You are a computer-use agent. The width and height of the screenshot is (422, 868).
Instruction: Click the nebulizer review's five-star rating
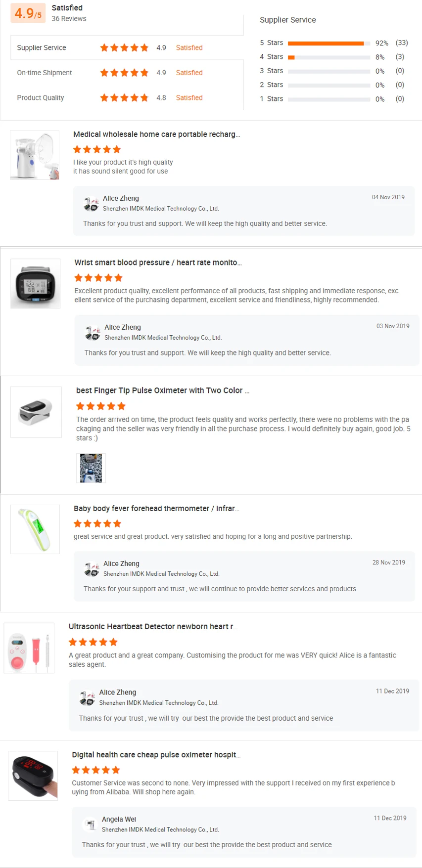(97, 149)
